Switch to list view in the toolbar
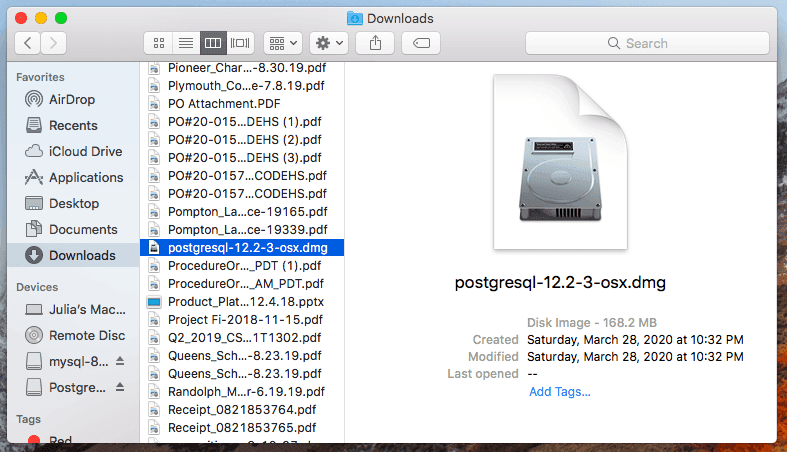 pos(185,43)
